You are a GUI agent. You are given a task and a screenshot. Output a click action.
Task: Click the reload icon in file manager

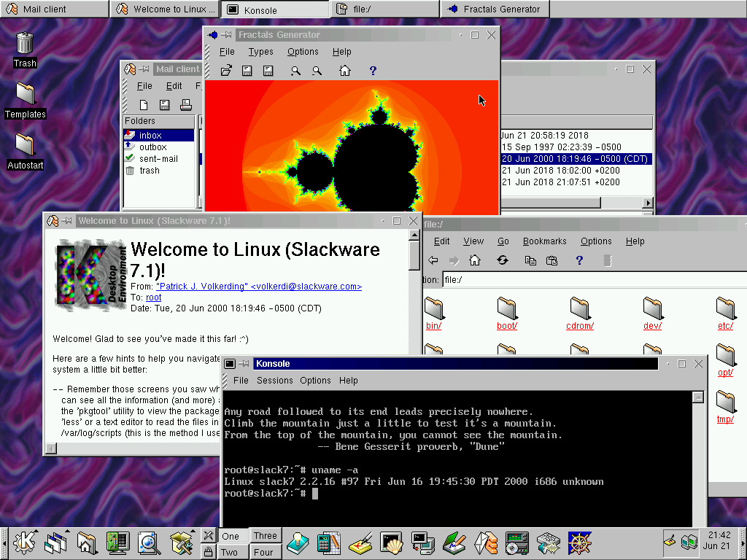503,260
